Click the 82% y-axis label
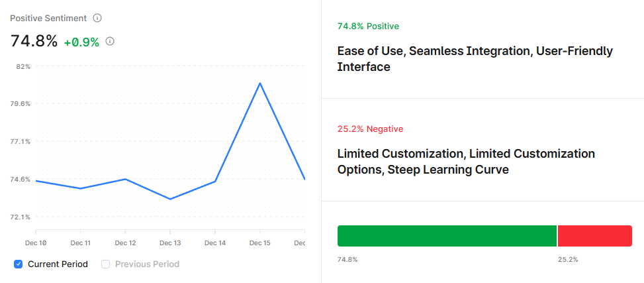 coord(24,66)
